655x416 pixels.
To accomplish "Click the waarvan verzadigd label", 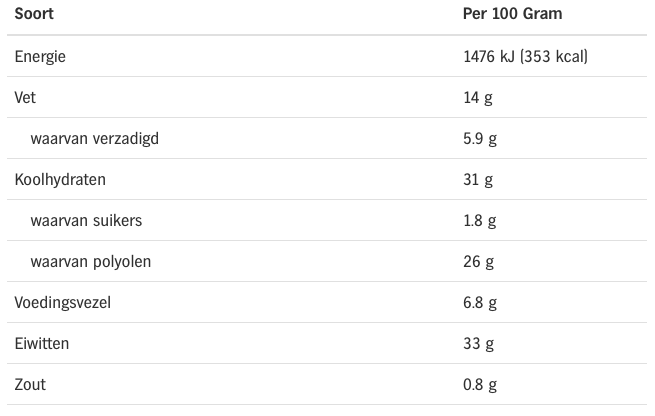I will [94, 138].
